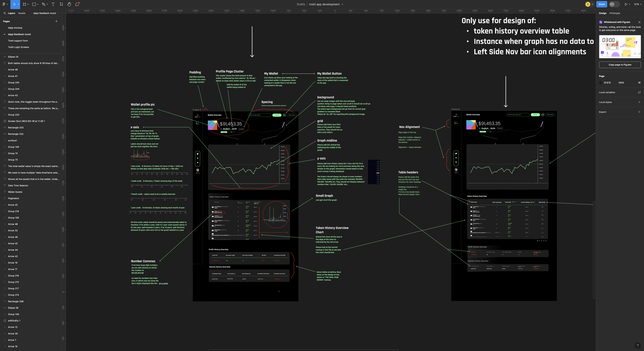
Task: Click the text icon of Pagination layer
Action: (x=5, y=198)
